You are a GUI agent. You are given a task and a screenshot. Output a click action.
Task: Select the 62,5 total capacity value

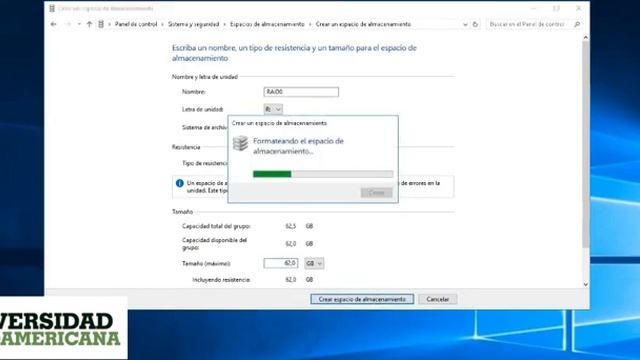pyautogui.click(x=291, y=226)
